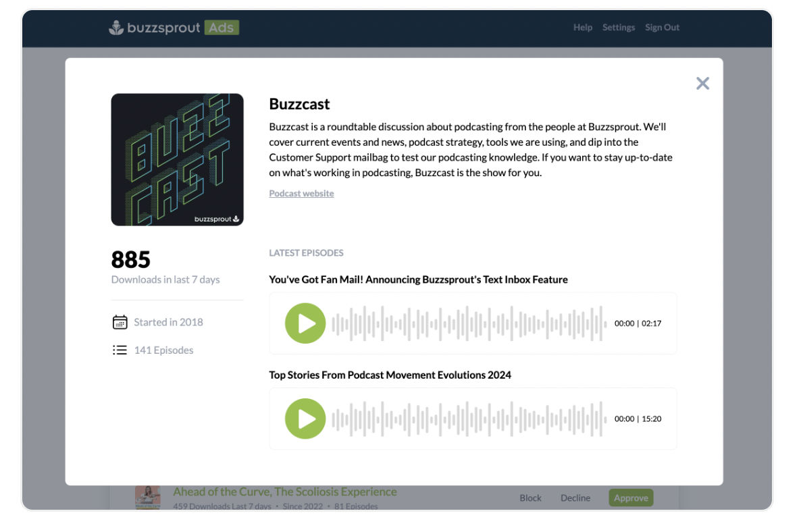
Task: Open Ahead of the Curve podcast title
Action: (284, 492)
